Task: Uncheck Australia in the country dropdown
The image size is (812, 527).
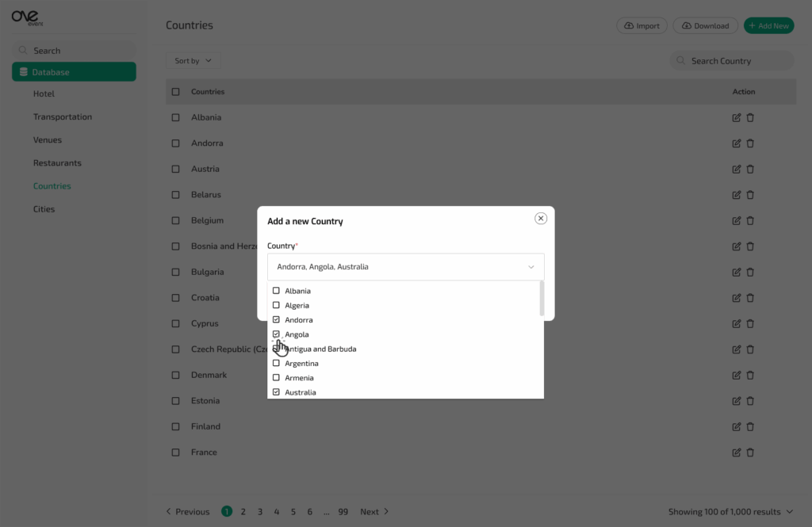Action: 276,392
